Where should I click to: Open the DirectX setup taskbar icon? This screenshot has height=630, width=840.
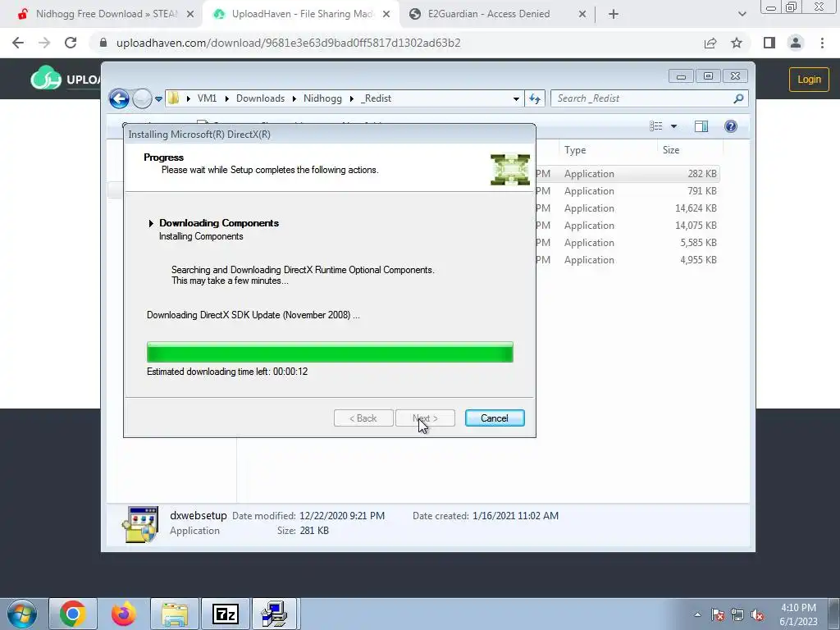(275, 614)
